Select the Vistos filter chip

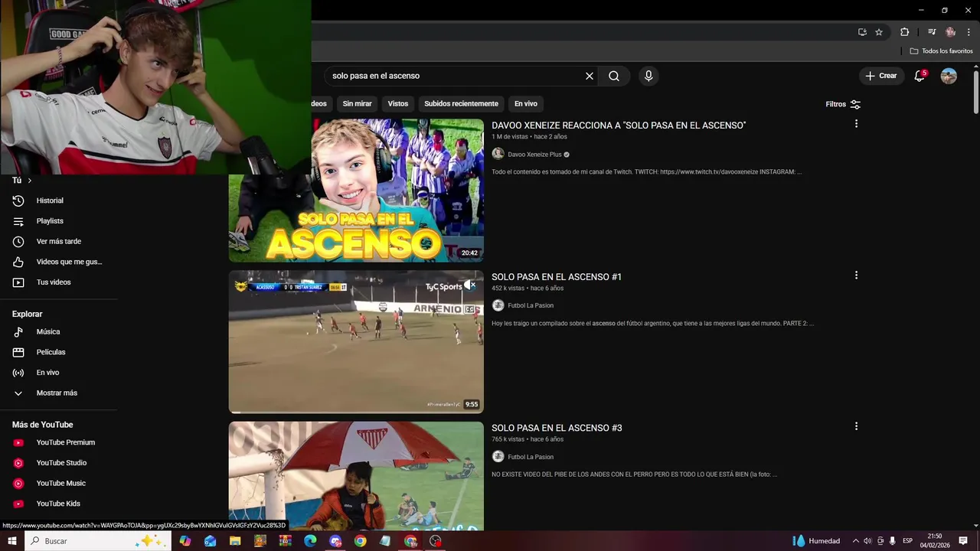click(398, 103)
